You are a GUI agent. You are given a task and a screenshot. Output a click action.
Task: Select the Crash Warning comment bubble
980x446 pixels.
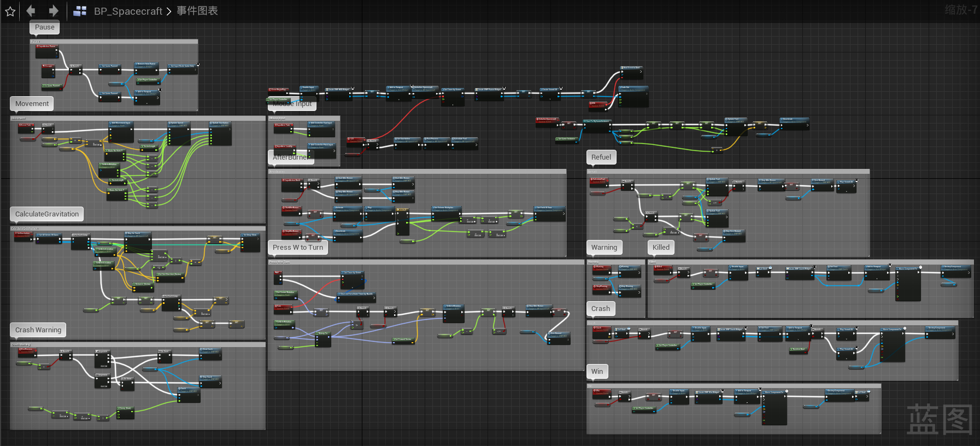(38, 330)
